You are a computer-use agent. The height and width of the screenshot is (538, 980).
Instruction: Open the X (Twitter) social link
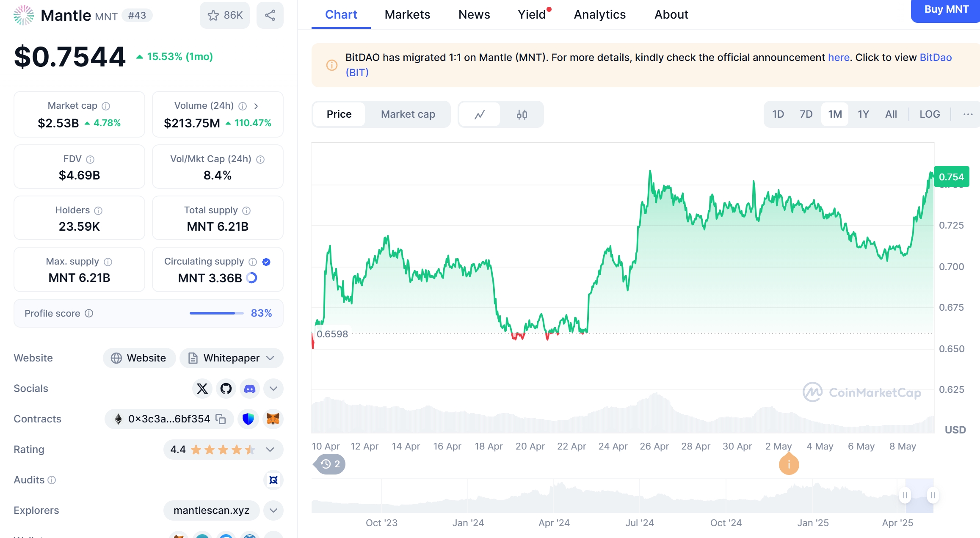(x=202, y=389)
